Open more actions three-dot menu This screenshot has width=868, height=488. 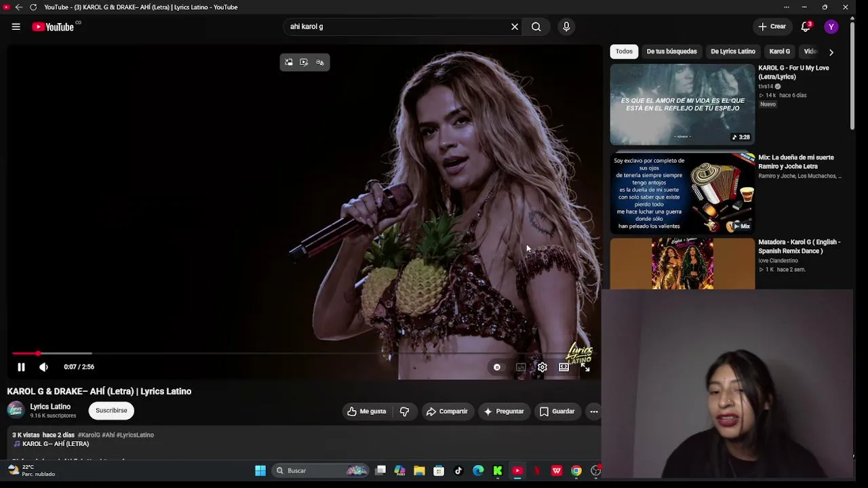(593, 411)
